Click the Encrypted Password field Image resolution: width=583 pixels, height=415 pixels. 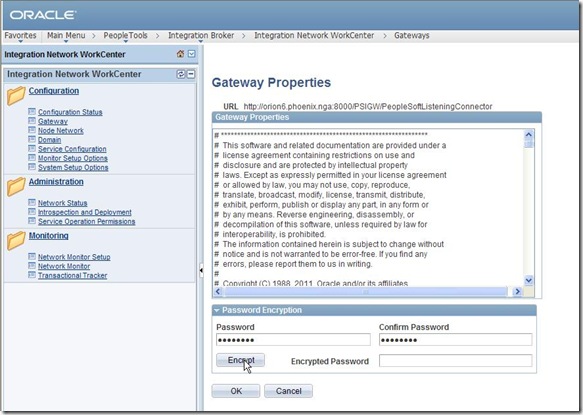(455, 361)
